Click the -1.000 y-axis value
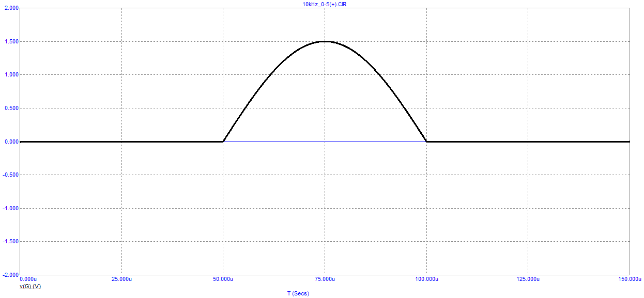The width and height of the screenshot is (644, 298). point(10,208)
